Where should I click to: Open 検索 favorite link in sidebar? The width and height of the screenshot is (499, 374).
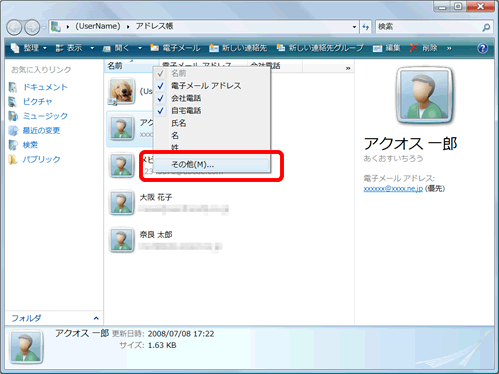pyautogui.click(x=30, y=145)
